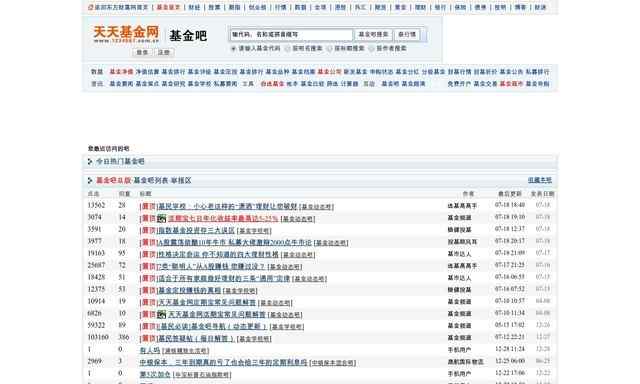Open the 中银保本 post with 2969 views
The width and height of the screenshot is (640, 384).
(x=223, y=362)
